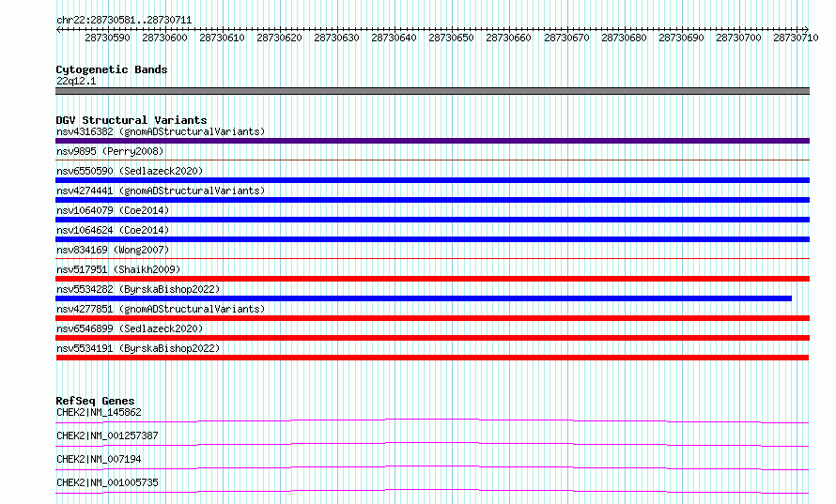Click ruler tick label 28730620
This screenshot has height=504, width=836.
coord(279,38)
